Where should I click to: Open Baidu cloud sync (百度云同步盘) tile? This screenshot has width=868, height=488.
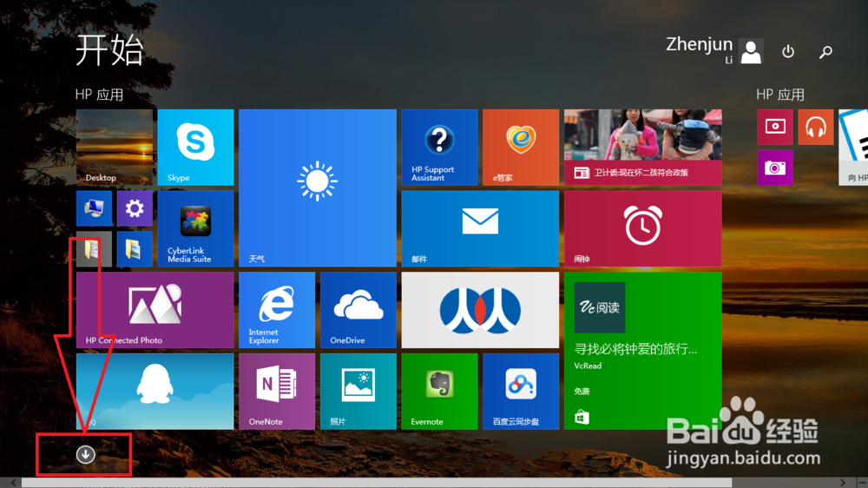point(521,392)
